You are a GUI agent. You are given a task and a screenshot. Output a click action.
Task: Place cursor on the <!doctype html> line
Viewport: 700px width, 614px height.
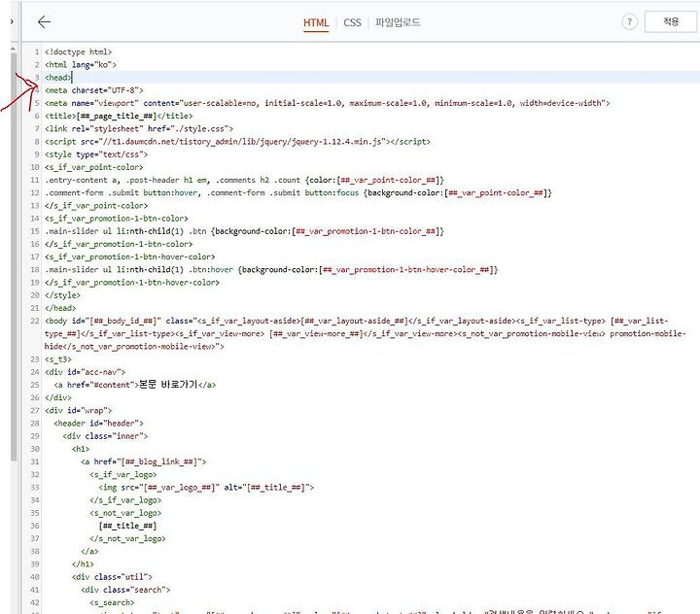point(78,51)
